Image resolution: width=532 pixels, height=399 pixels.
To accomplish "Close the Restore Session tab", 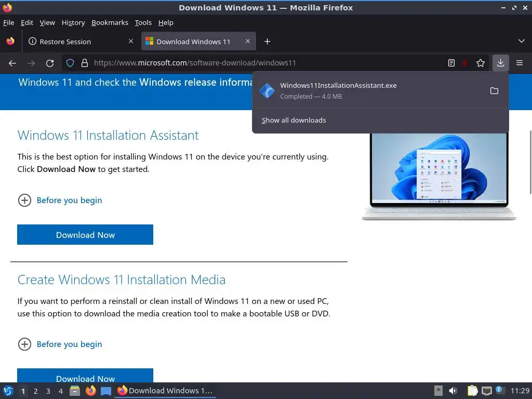I will pos(131,41).
